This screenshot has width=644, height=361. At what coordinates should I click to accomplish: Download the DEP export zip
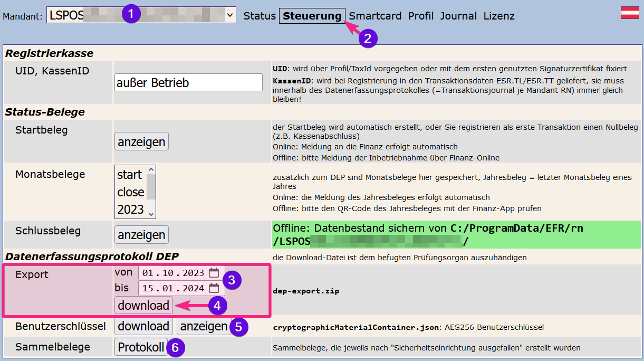click(x=143, y=305)
